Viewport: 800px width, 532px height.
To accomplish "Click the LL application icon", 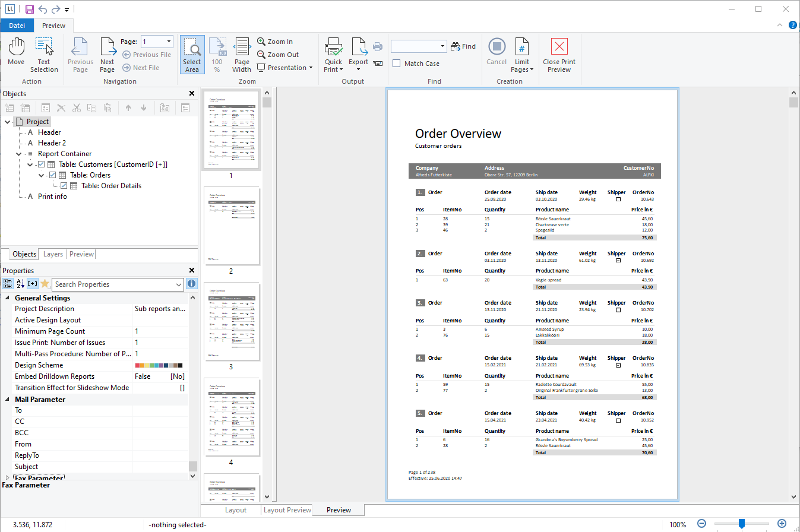I will tap(10, 9).
